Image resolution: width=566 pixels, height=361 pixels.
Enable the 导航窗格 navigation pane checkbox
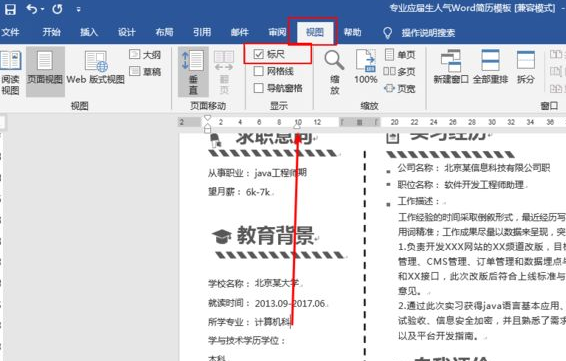(258, 88)
